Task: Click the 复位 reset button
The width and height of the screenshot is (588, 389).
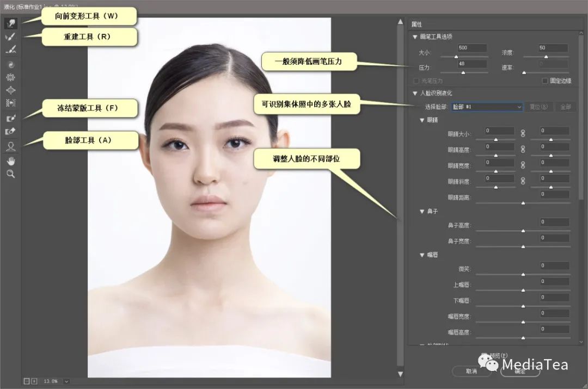Action: coord(538,107)
